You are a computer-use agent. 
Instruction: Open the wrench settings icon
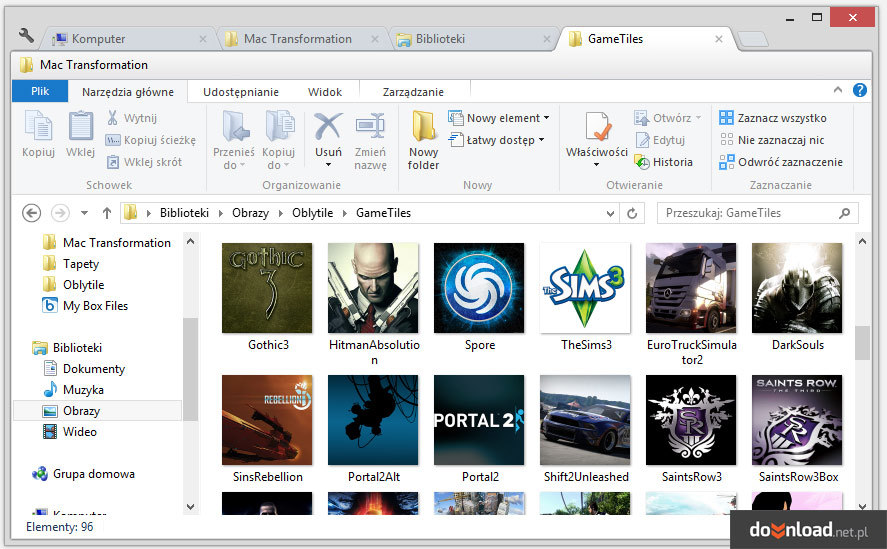(x=25, y=36)
